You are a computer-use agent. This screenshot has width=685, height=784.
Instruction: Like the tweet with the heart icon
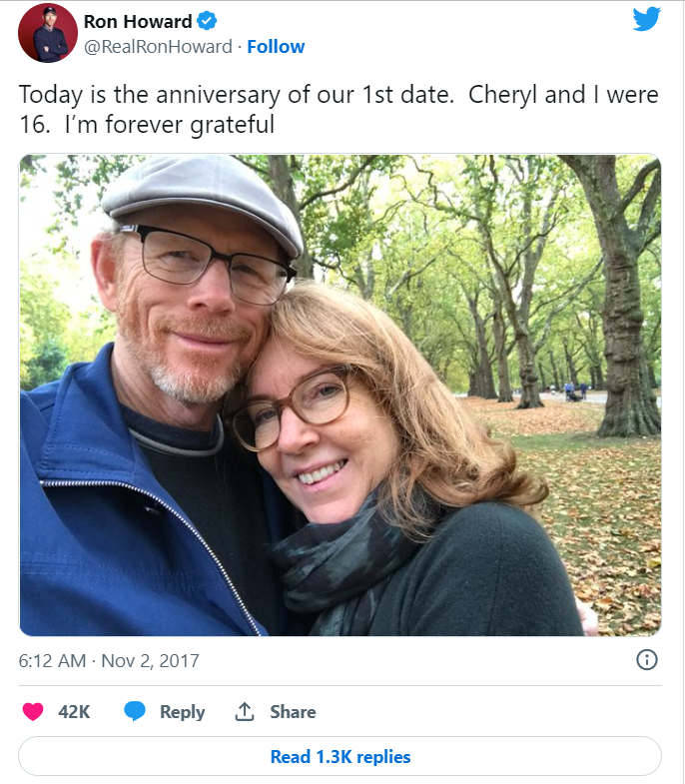click(33, 712)
